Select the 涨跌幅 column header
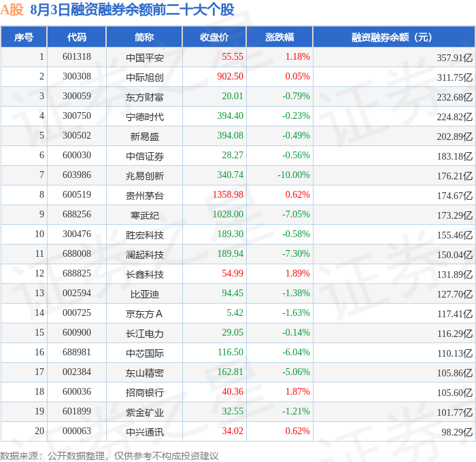The image size is (476, 462). point(279,37)
